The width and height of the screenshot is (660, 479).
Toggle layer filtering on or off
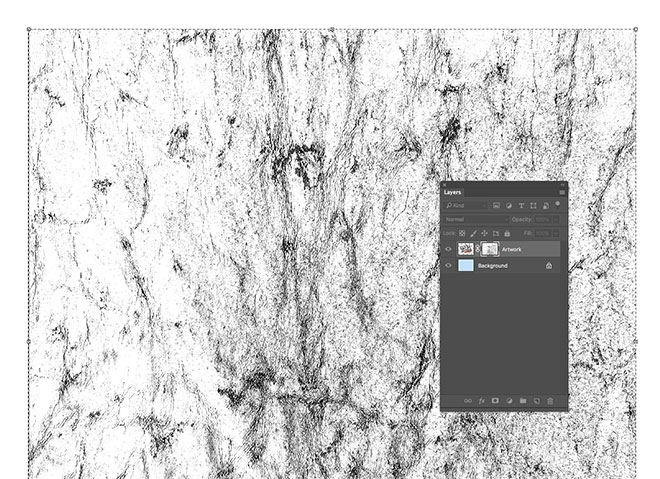click(x=558, y=205)
